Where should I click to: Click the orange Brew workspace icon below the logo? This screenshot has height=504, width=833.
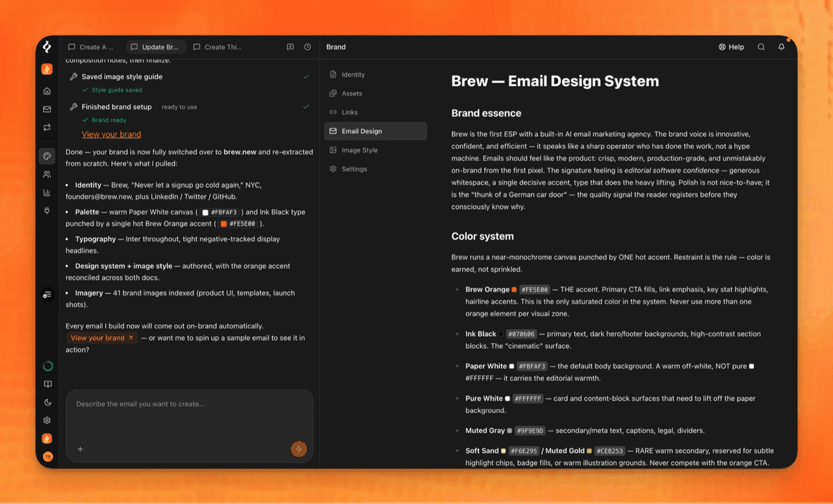coord(47,69)
